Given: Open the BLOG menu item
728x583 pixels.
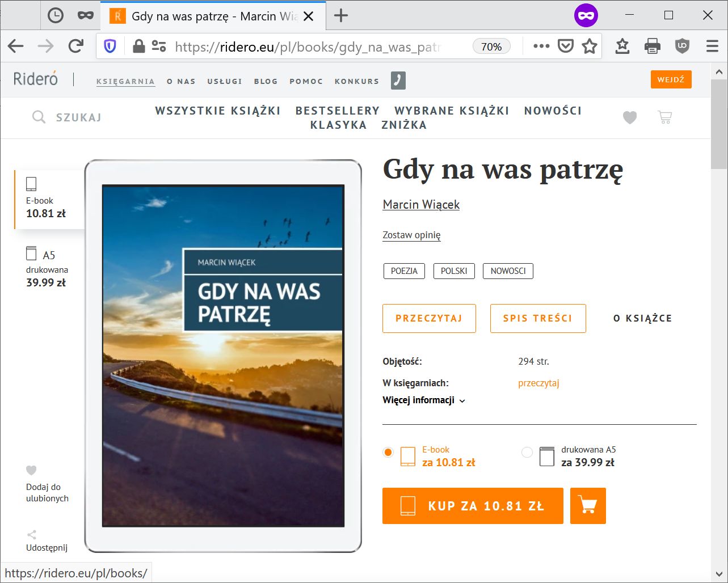Looking at the screenshot, I should (266, 81).
